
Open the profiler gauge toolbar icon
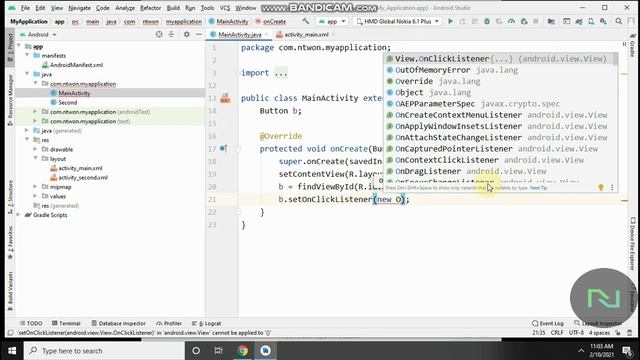[x=511, y=21]
